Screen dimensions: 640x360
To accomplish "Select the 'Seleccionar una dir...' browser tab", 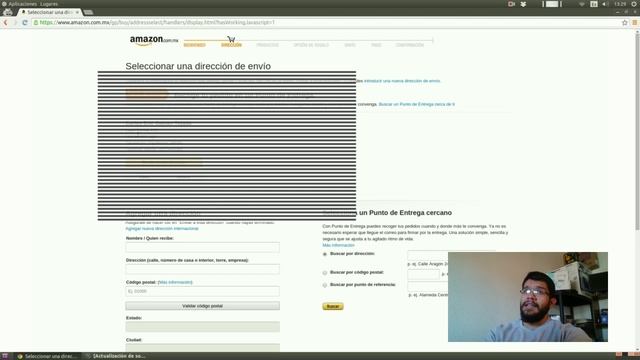I will coord(50,12).
